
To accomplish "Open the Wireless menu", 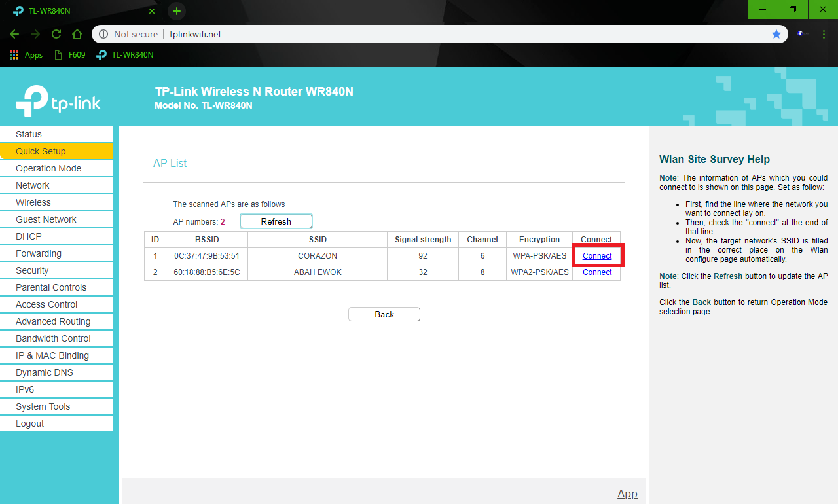I will pos(56,202).
